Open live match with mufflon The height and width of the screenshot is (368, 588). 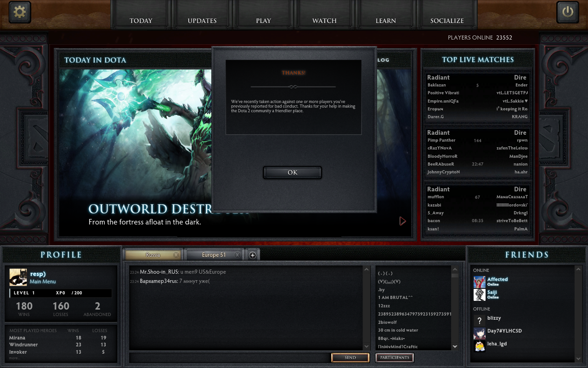pyautogui.click(x=477, y=209)
